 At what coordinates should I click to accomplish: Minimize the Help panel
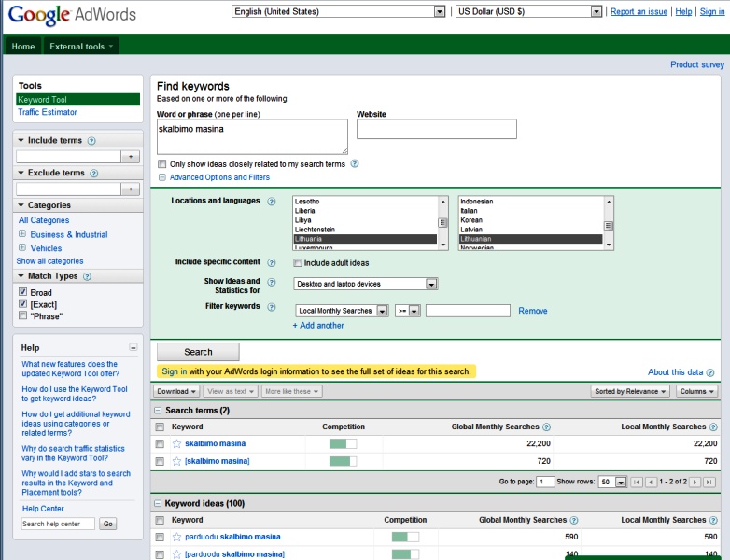pos(133,347)
